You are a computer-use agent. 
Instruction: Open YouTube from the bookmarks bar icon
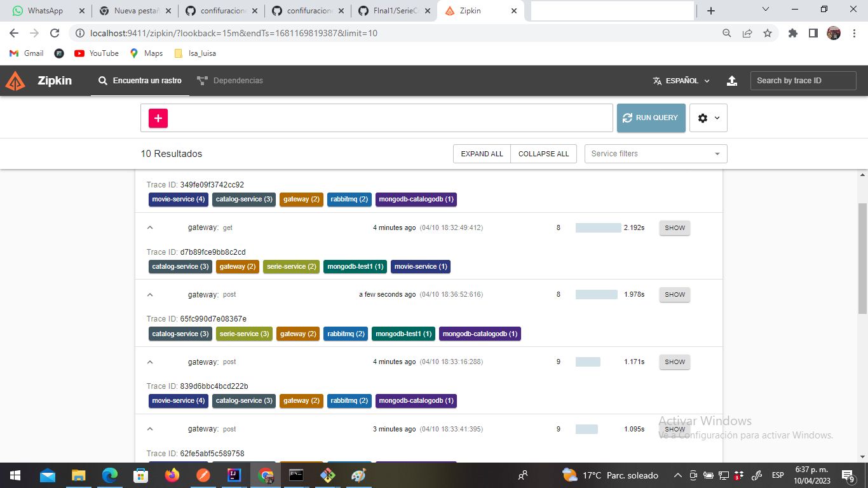pyautogui.click(x=79, y=53)
